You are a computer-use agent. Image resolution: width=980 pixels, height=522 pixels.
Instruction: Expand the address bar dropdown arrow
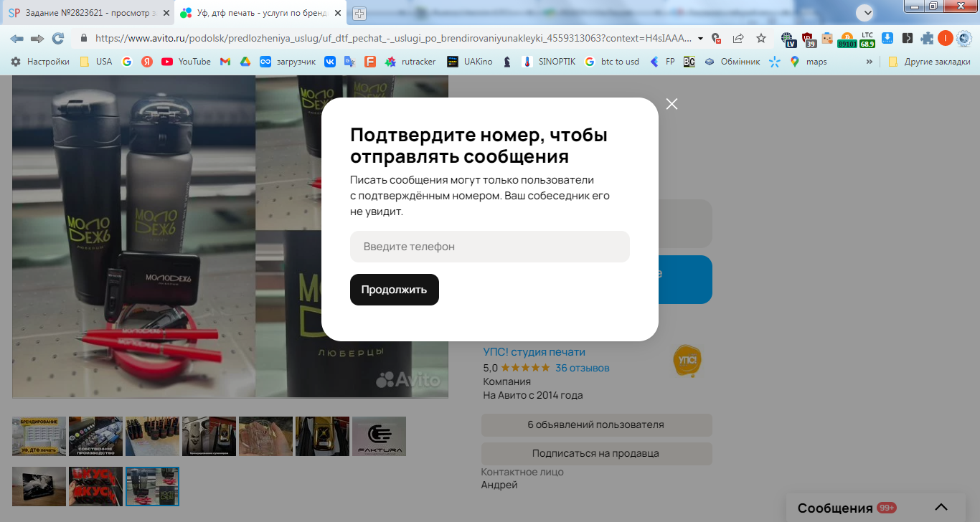(x=700, y=38)
